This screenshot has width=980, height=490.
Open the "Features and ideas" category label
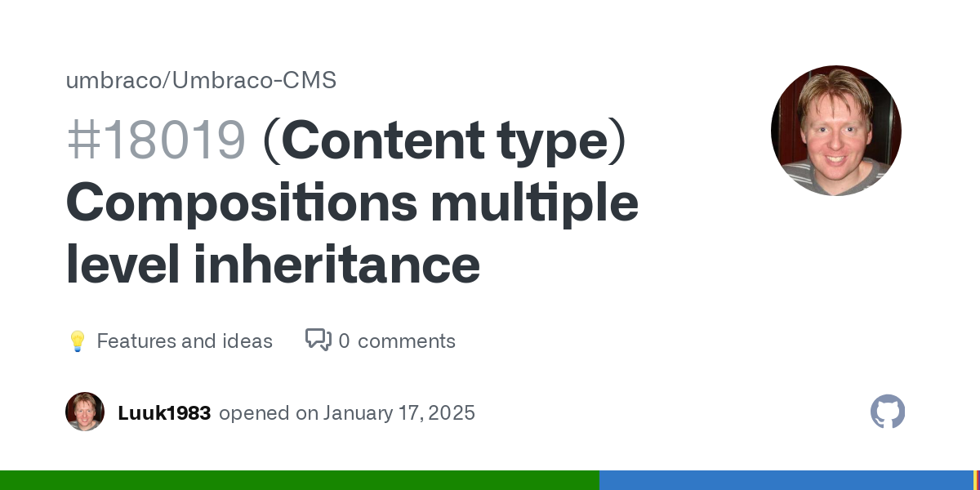pyautogui.click(x=185, y=341)
